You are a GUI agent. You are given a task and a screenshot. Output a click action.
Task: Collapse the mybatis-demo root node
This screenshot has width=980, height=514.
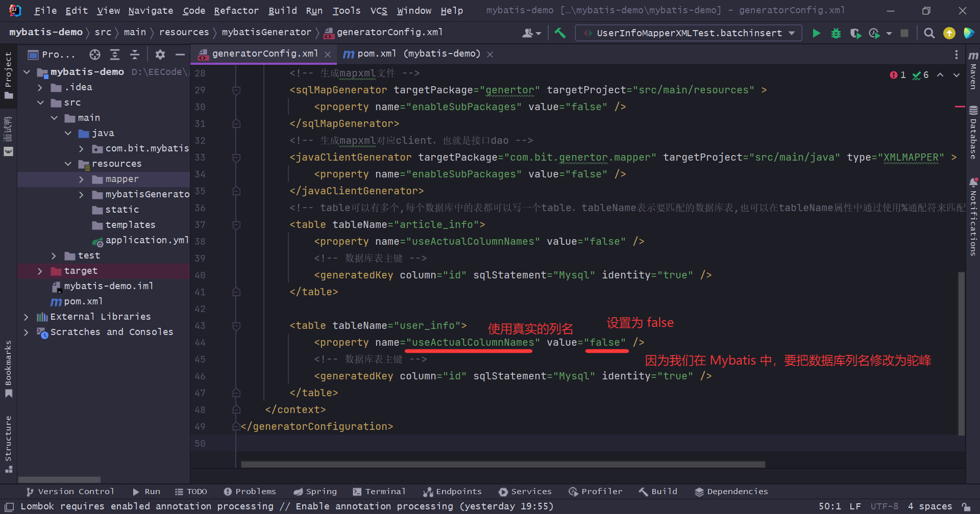(27, 72)
